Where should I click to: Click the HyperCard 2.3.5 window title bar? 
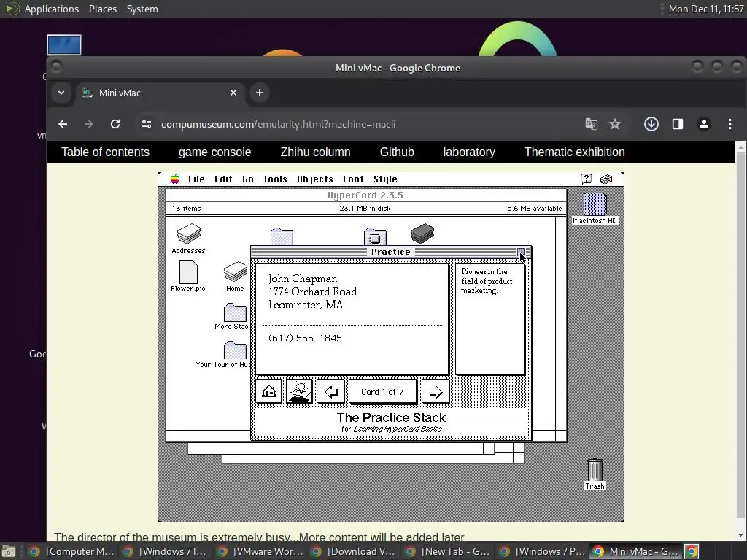click(365, 195)
